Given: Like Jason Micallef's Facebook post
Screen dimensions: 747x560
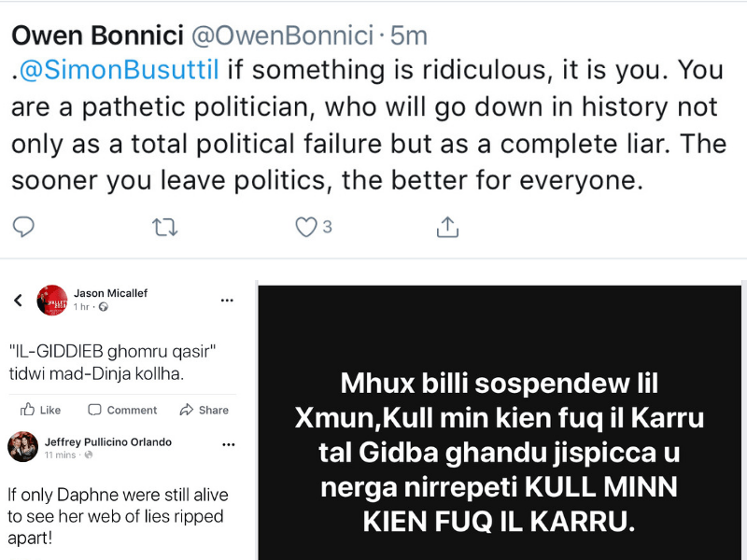Looking at the screenshot, I should [40, 410].
